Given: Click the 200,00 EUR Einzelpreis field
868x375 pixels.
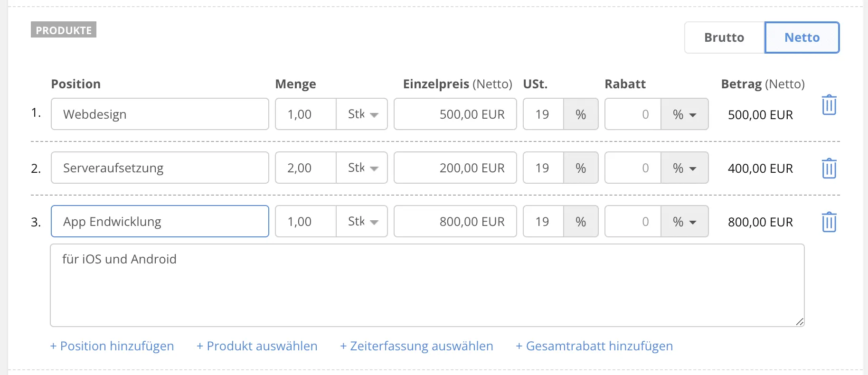Looking at the screenshot, I should point(455,168).
